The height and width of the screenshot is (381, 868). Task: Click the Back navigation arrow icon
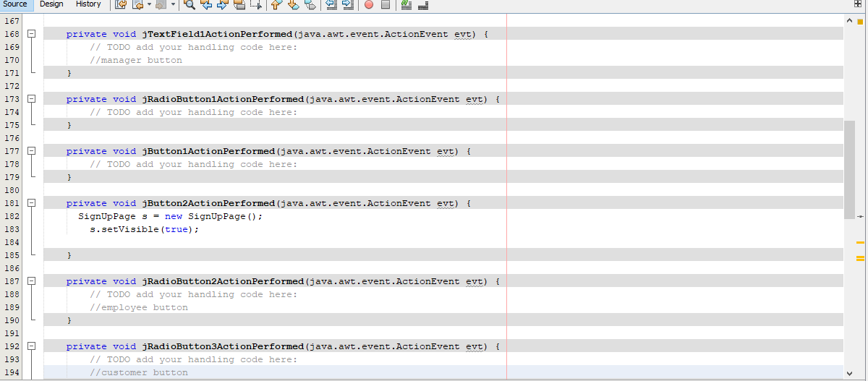pos(137,5)
